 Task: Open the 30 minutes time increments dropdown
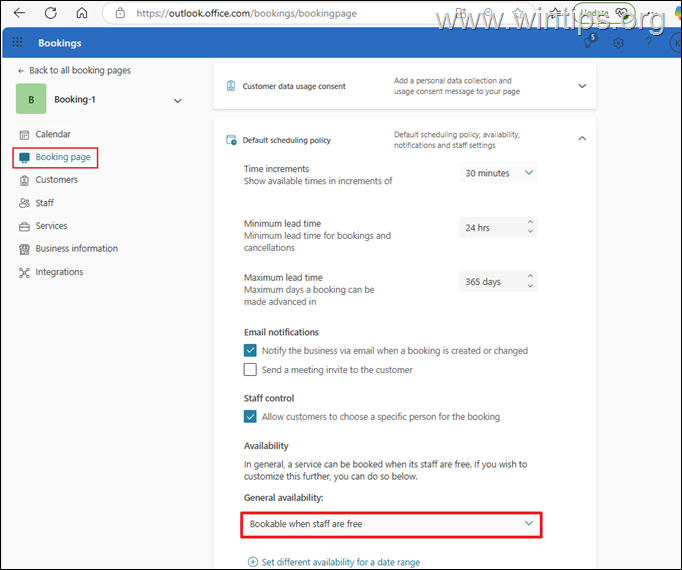point(498,173)
